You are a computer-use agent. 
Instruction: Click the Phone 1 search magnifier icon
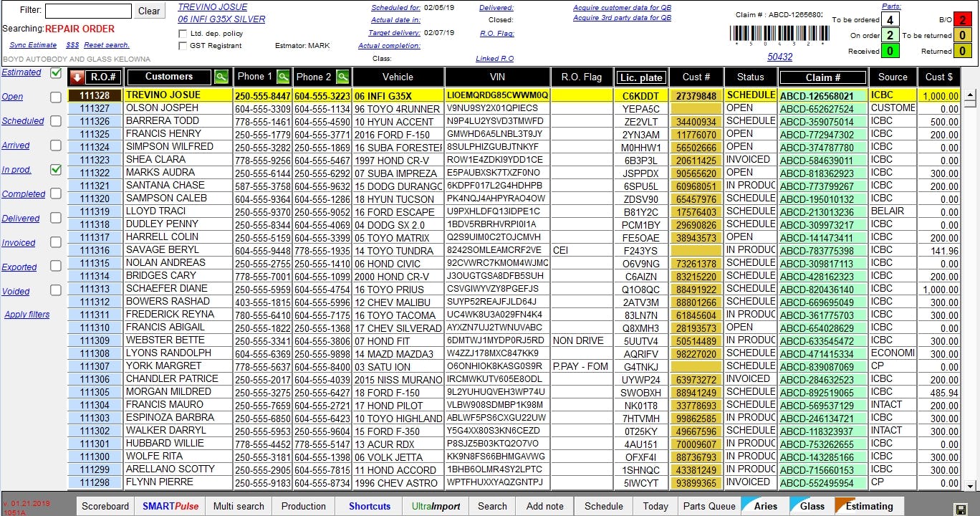284,77
